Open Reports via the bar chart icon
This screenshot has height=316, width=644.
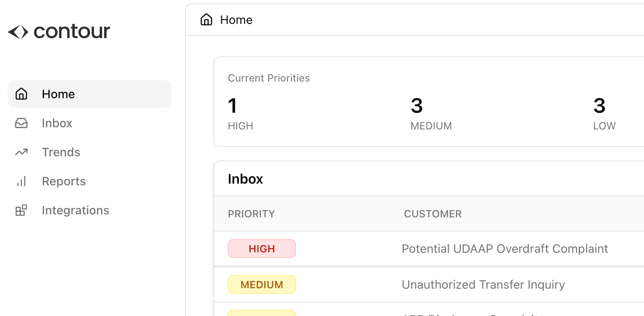click(22, 181)
